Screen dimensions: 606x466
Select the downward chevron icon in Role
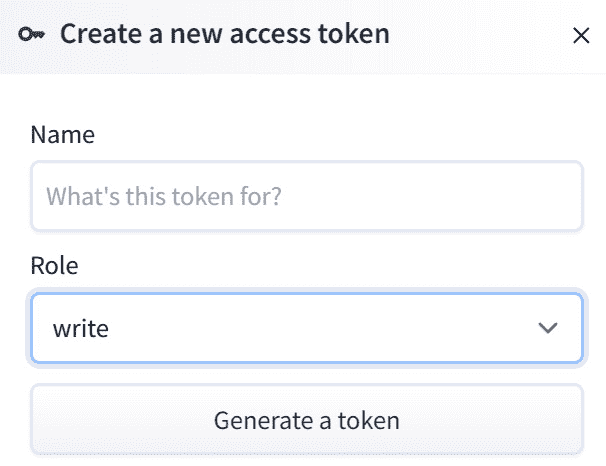547,327
